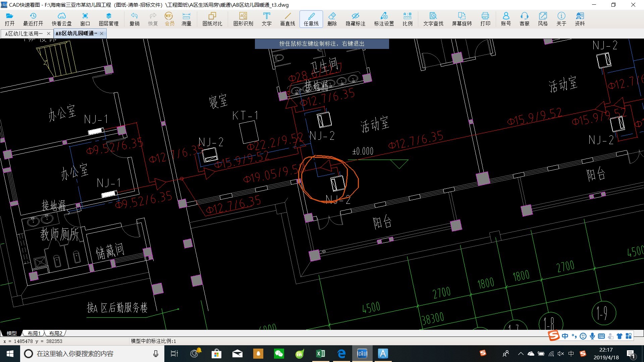Click the 接A区后勤服务楼 label
This screenshot has height=362, width=644.
(117, 307)
